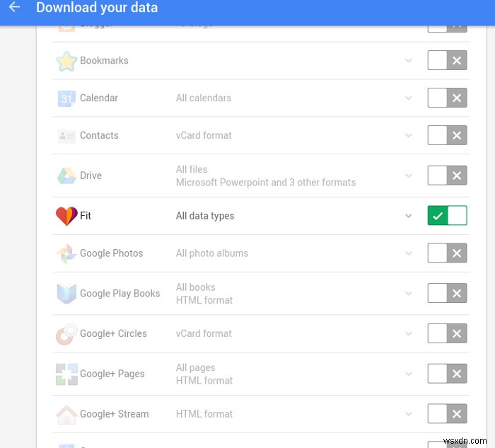Click the Bookmarks star icon
Image resolution: width=495 pixels, height=448 pixels.
[x=66, y=61]
